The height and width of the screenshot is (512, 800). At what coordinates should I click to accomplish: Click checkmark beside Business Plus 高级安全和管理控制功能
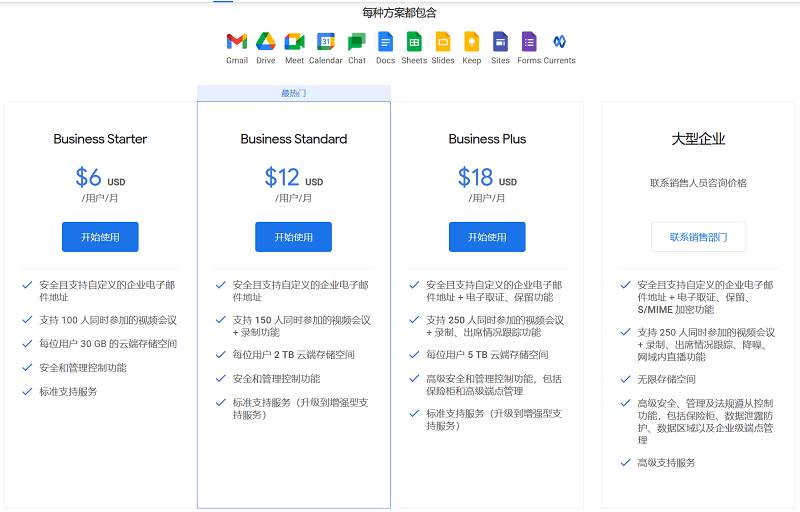[x=414, y=378]
